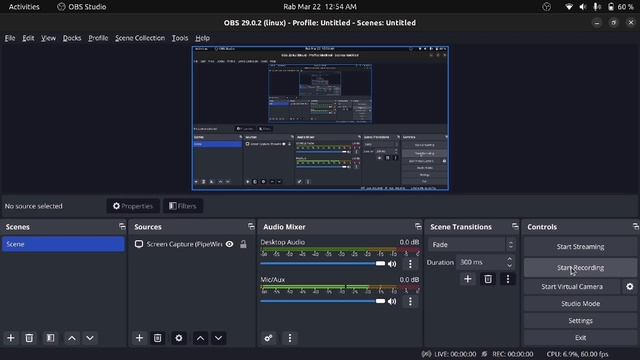Open transition properties three dots
The image size is (640, 360).
click(508, 279)
